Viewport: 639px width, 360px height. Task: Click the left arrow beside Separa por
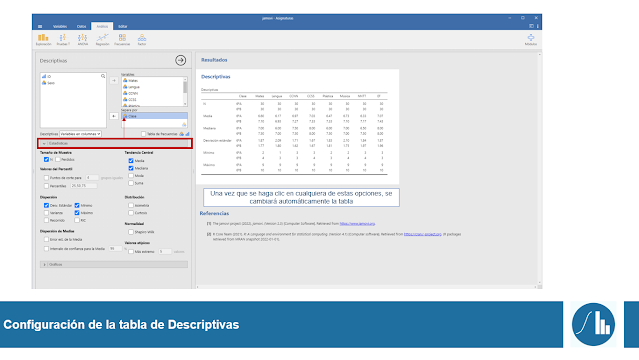pyautogui.click(x=114, y=116)
